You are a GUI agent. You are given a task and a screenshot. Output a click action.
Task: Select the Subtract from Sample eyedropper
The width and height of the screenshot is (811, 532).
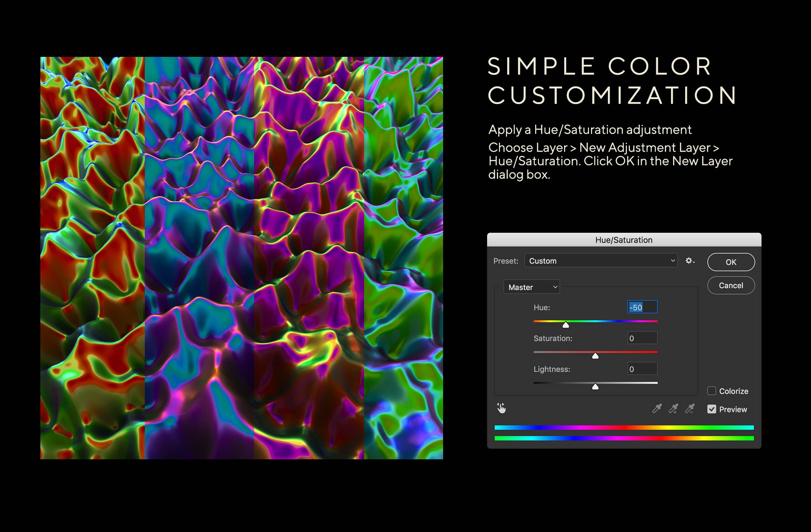[690, 409]
